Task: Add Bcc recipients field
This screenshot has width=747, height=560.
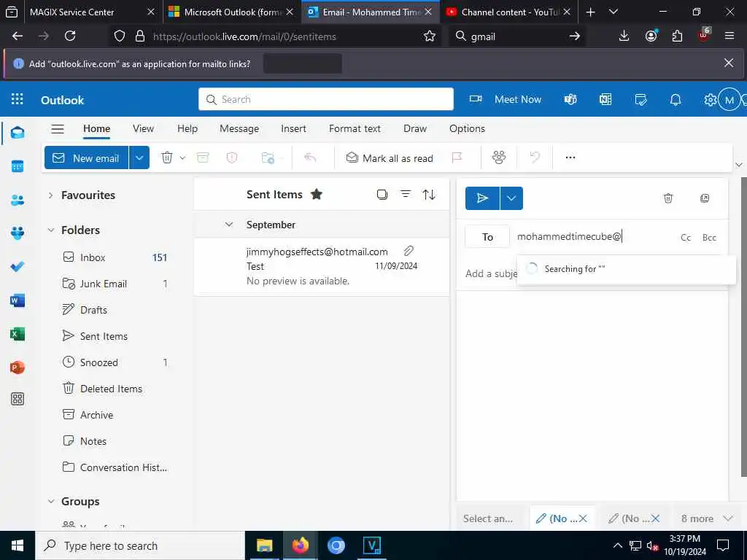Action: tap(709, 237)
